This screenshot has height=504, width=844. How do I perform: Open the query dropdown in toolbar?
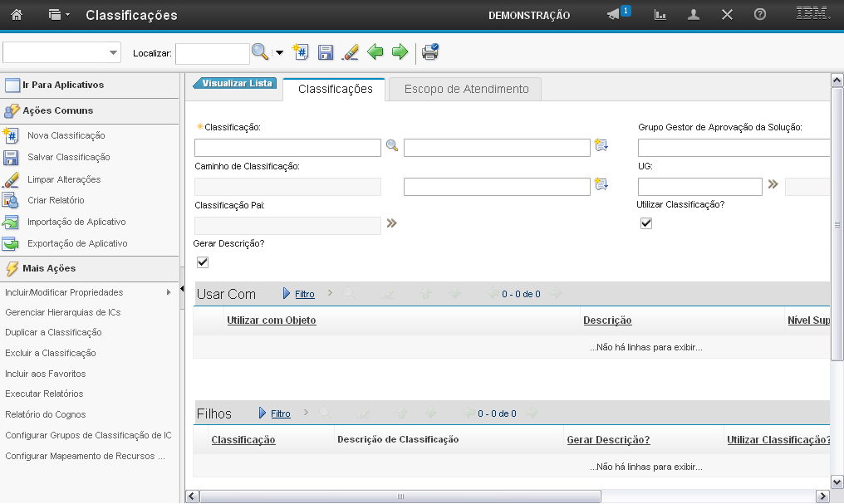click(113, 53)
